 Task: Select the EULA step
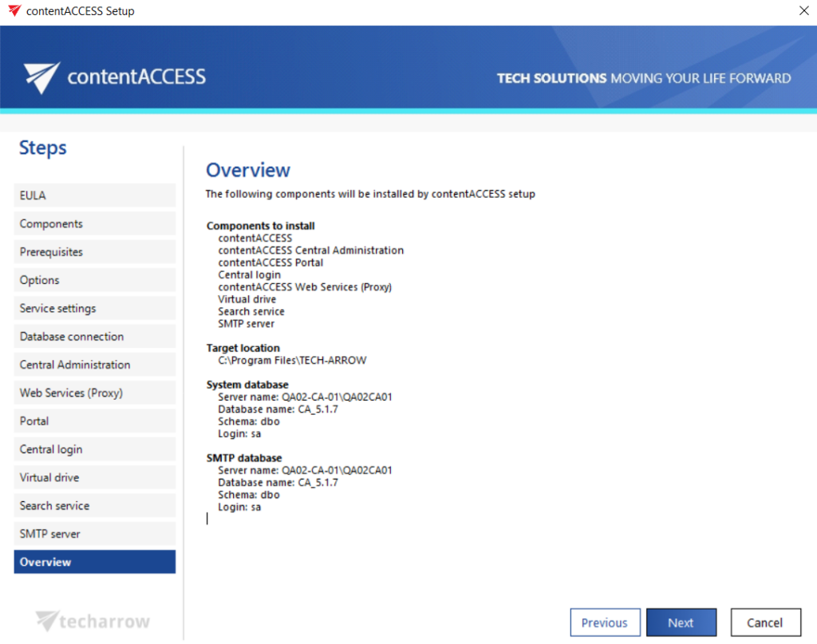(94, 195)
